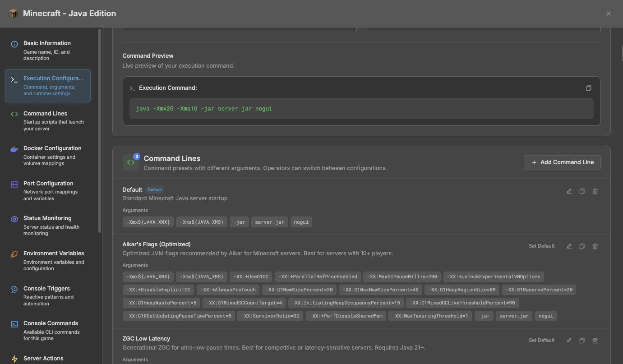This screenshot has width=623, height=364.
Task: Set ZGC Low Latency as the default preset
Action: 541,340
